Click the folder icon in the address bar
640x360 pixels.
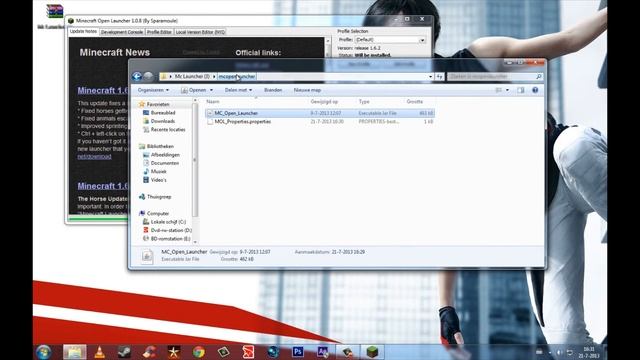click(164, 76)
